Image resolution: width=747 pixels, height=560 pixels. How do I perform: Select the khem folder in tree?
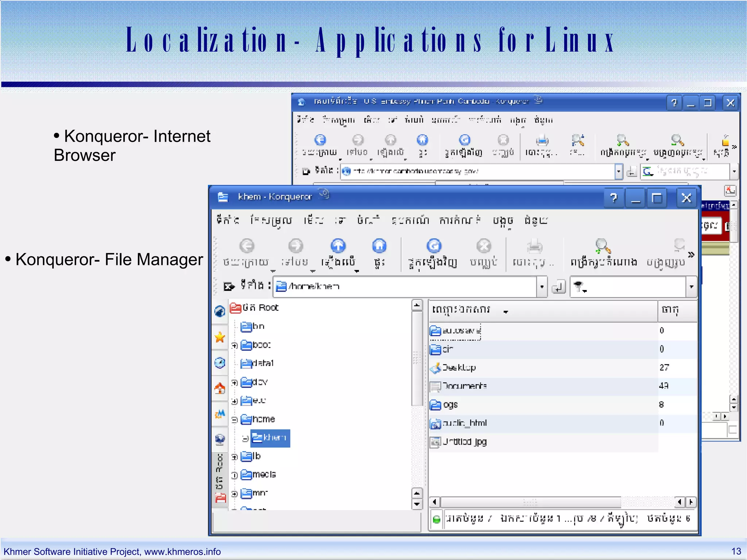[x=270, y=438]
